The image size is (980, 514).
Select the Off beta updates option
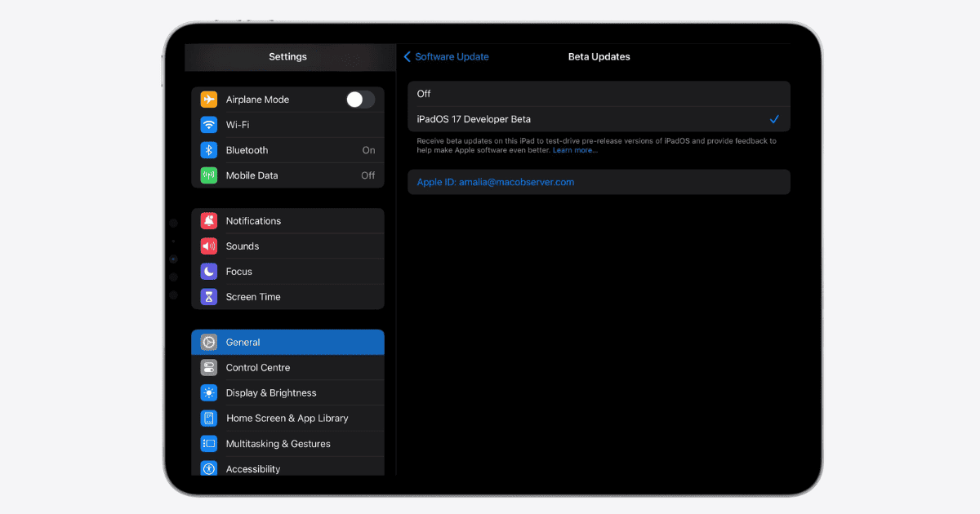pos(598,94)
